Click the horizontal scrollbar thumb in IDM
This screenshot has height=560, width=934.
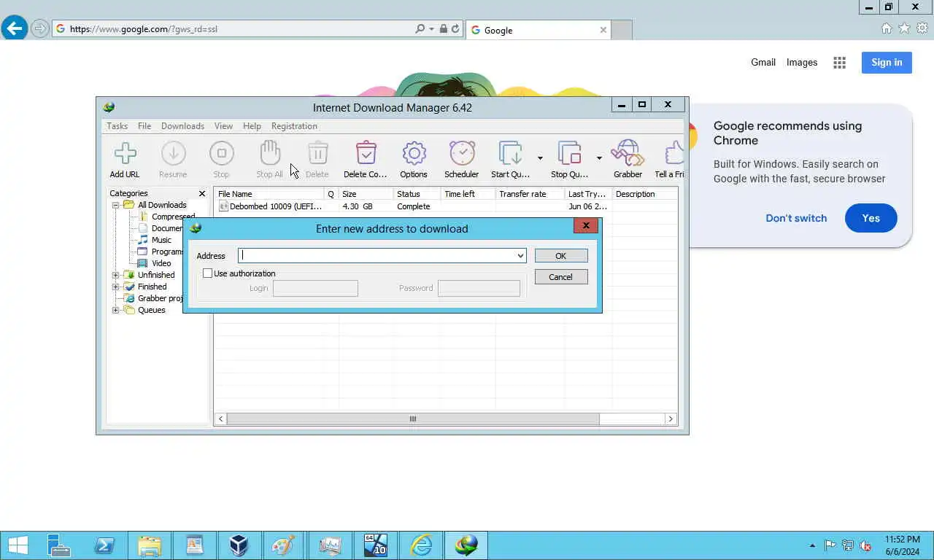(x=413, y=419)
